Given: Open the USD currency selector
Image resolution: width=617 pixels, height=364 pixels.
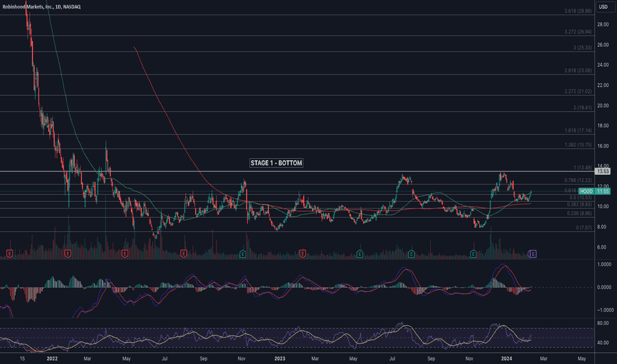Looking at the screenshot, I should (x=603, y=7).
